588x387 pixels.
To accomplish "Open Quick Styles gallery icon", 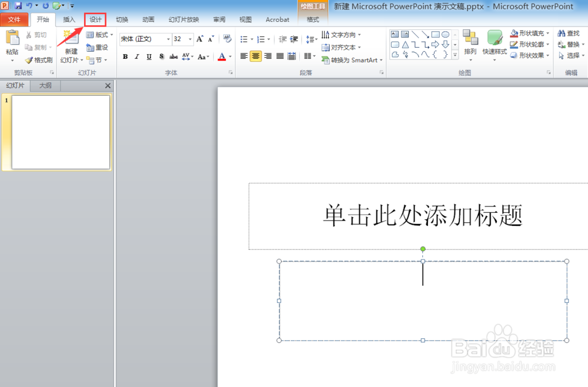I will tap(495, 38).
